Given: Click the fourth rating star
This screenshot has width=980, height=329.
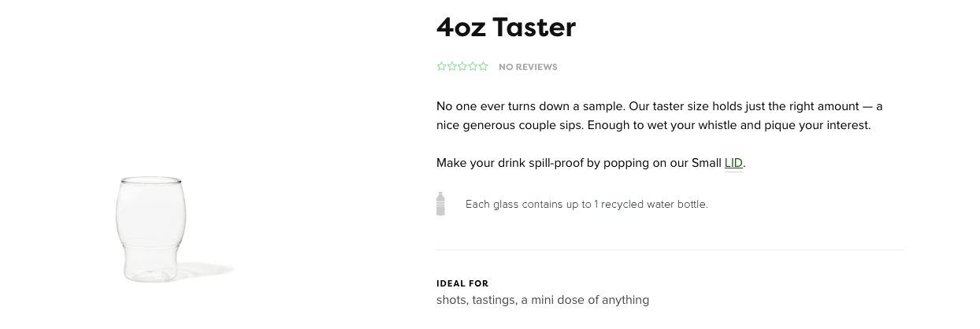Looking at the screenshot, I should point(473,67).
